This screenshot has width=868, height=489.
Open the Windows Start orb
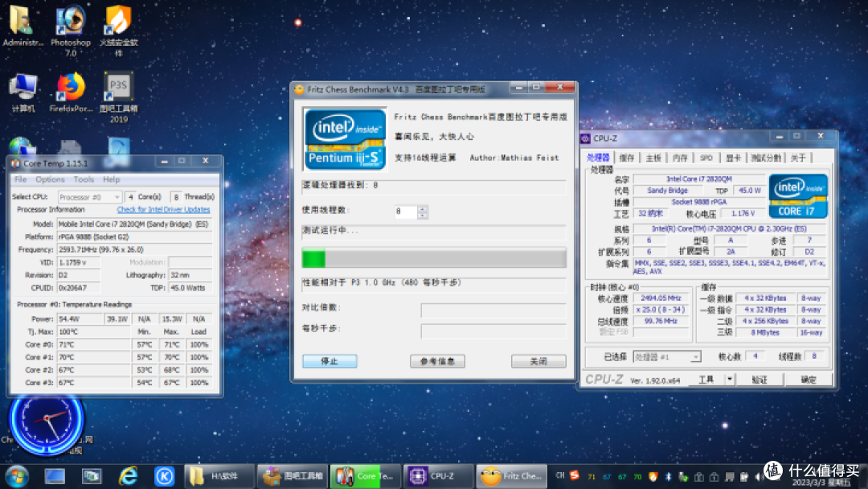click(x=17, y=476)
